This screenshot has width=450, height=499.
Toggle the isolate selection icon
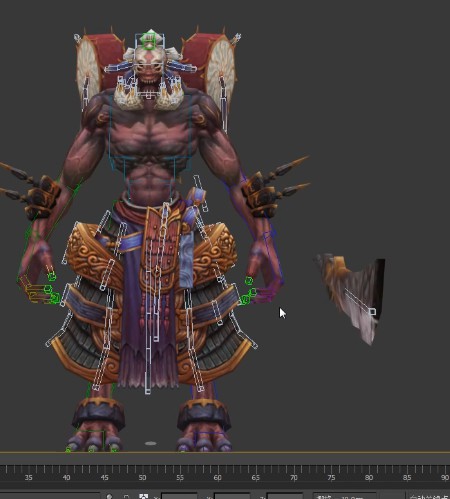point(110,497)
